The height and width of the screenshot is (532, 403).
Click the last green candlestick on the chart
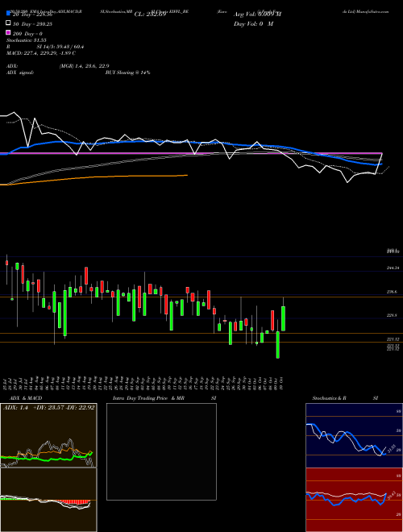pyautogui.click(x=283, y=318)
